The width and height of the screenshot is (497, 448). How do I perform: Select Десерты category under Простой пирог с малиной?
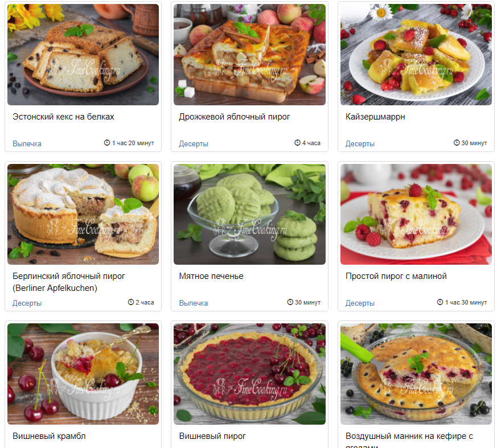pyautogui.click(x=360, y=303)
